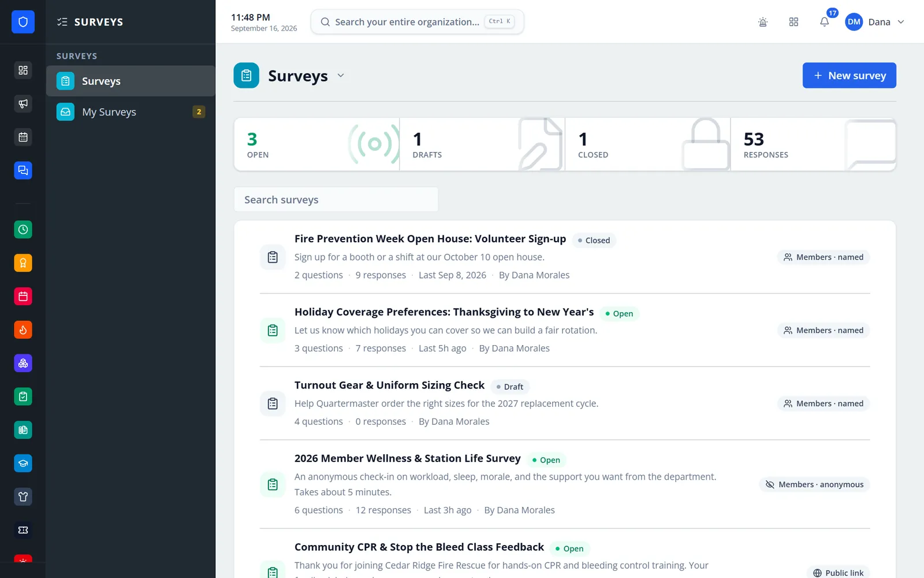Open the red calendar icon
The width and height of the screenshot is (924, 578).
[x=23, y=297]
